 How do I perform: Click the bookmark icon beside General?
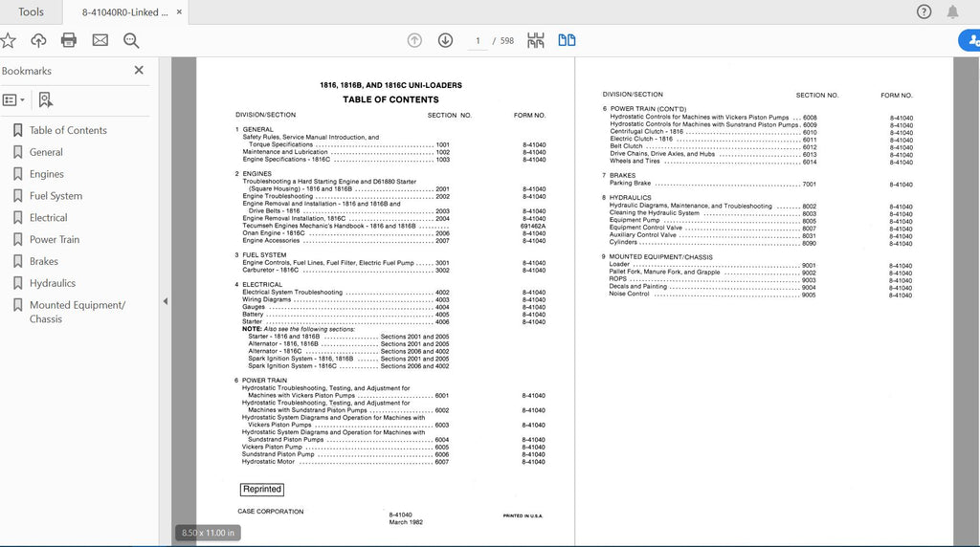17,152
